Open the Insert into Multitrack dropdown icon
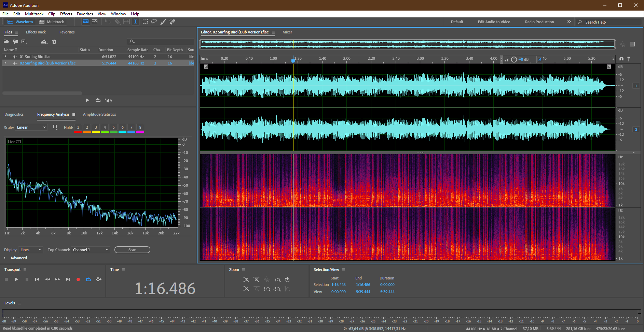Image resolution: width=644 pixels, height=332 pixels. click(x=44, y=42)
